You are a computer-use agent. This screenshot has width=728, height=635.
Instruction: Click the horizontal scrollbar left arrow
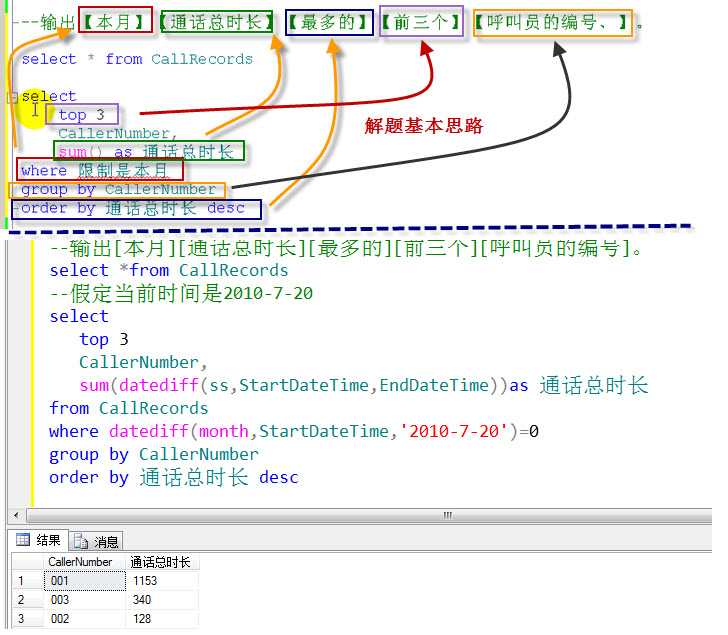[x=17, y=515]
